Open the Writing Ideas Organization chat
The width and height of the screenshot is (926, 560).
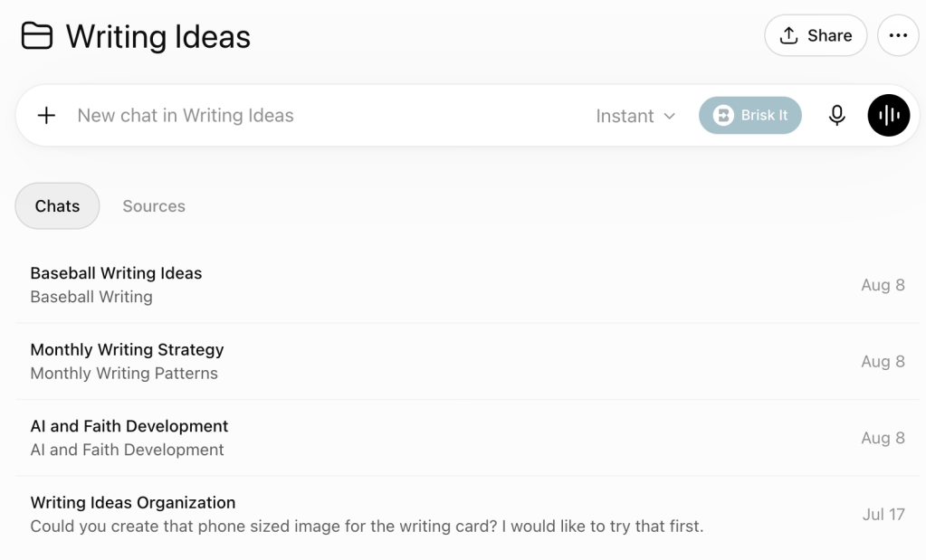[468, 514]
